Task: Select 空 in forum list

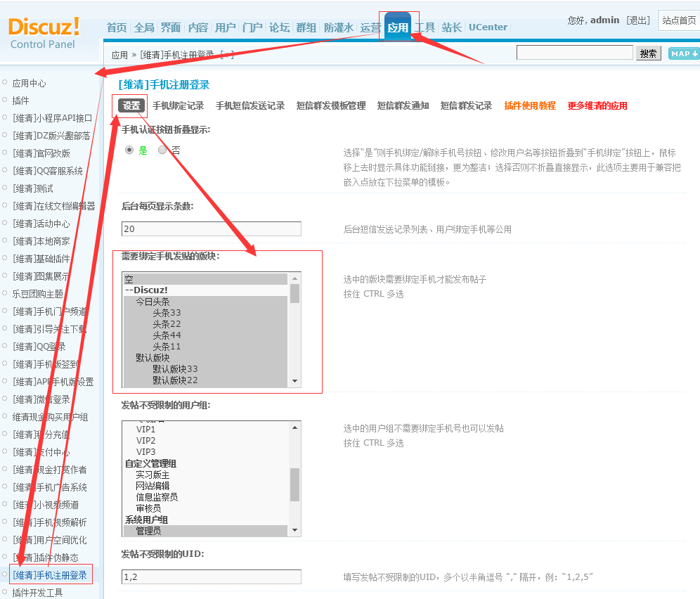Action: (205, 279)
